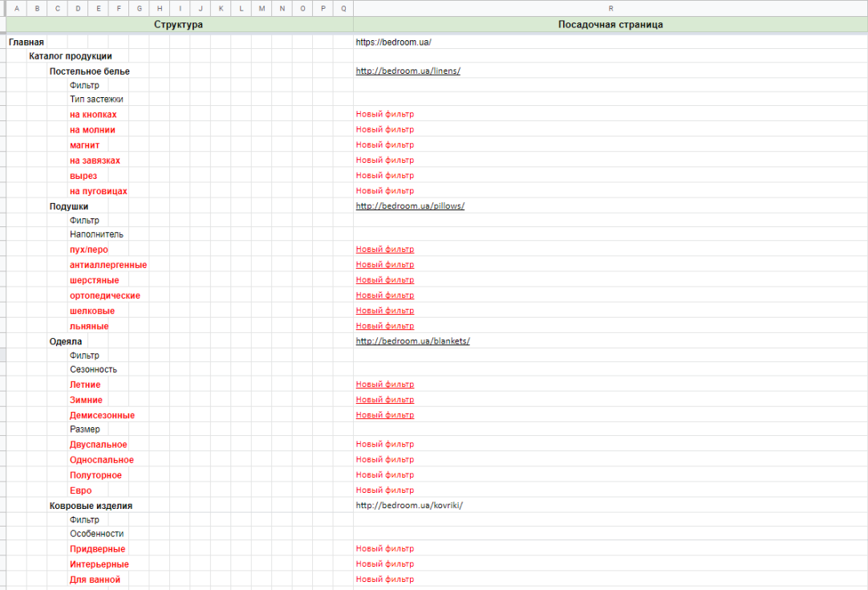Open the bedroom.ua/linens/ link
The image size is (868, 590).
tap(408, 71)
